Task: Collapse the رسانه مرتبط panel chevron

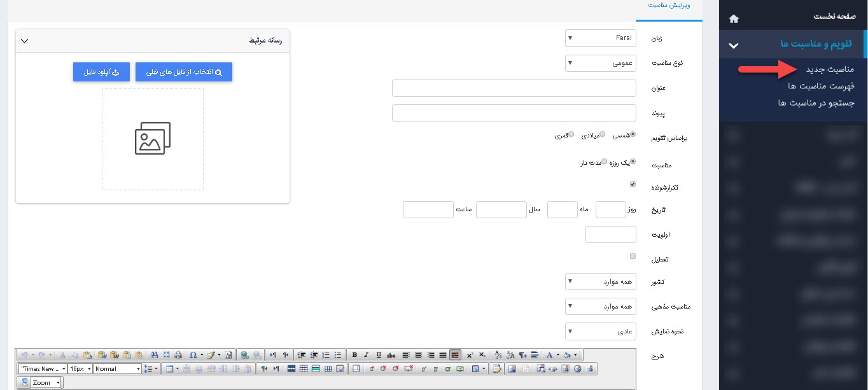Action: 25,41
